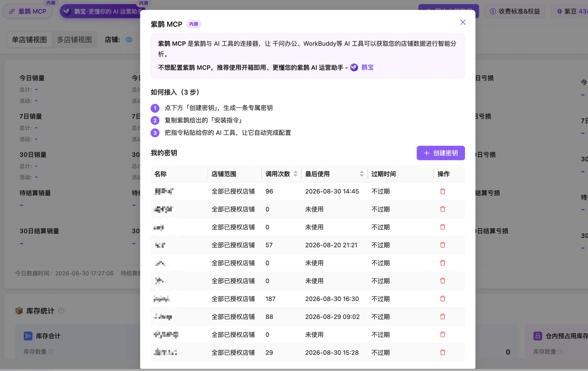Delete the key with 187 calls
The width and height of the screenshot is (588, 371).
(443, 299)
